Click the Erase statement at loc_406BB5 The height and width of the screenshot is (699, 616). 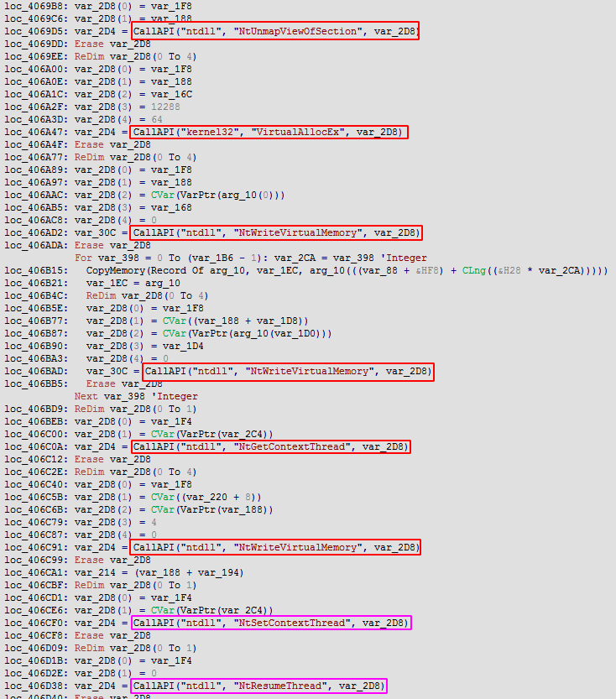pyautogui.click(x=124, y=383)
